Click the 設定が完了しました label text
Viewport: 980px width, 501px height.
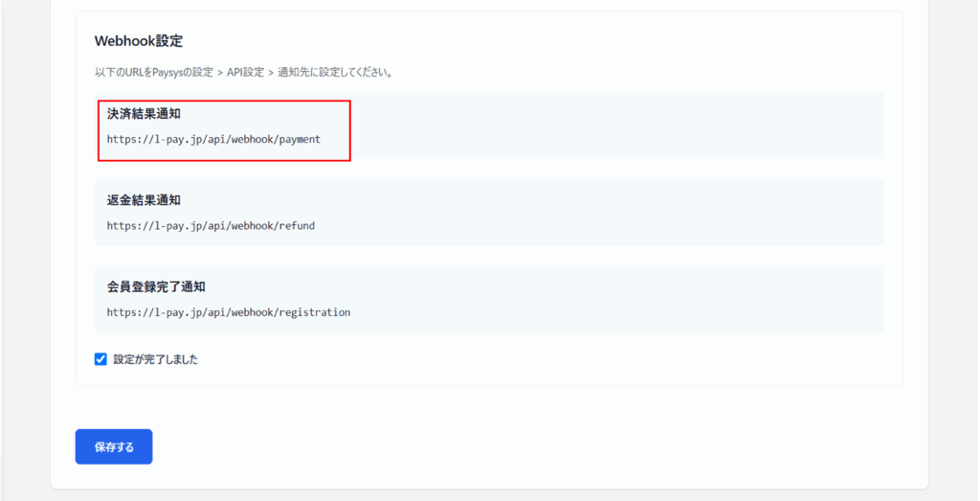pyautogui.click(x=156, y=359)
